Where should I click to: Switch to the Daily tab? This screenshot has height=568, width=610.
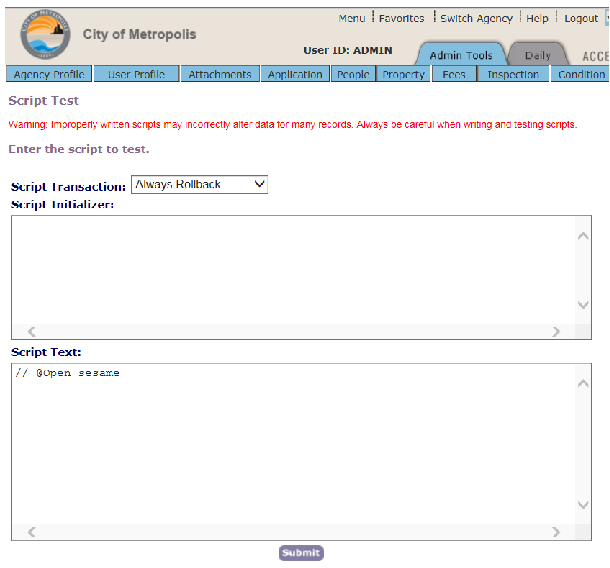point(537,56)
